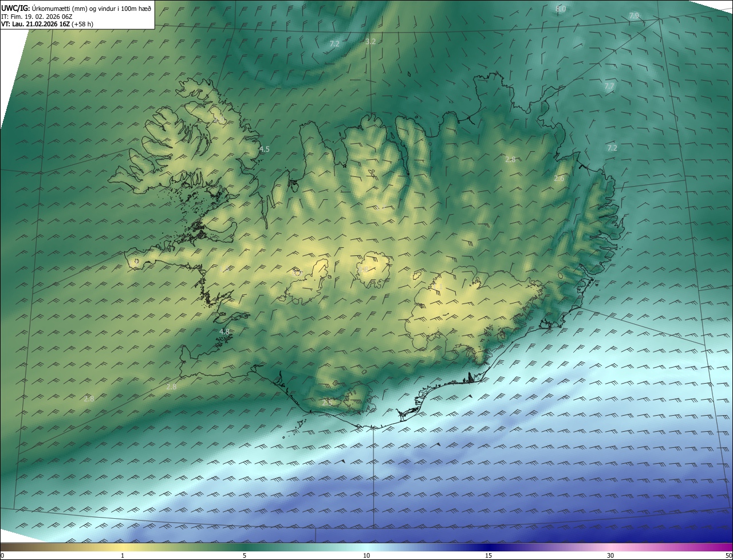The image size is (733, 560).
Task: Click the colorbar tick label '5'
Action: pos(245,555)
